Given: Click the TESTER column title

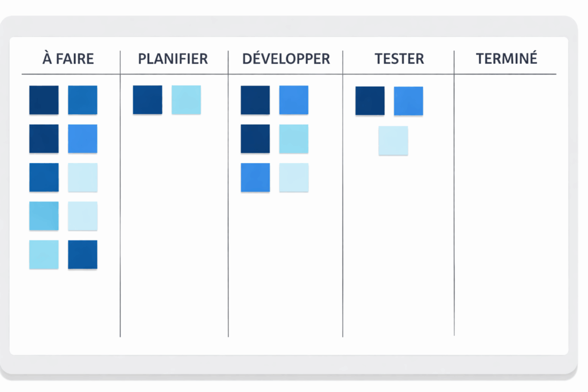Looking at the screenshot, I should 399,59.
